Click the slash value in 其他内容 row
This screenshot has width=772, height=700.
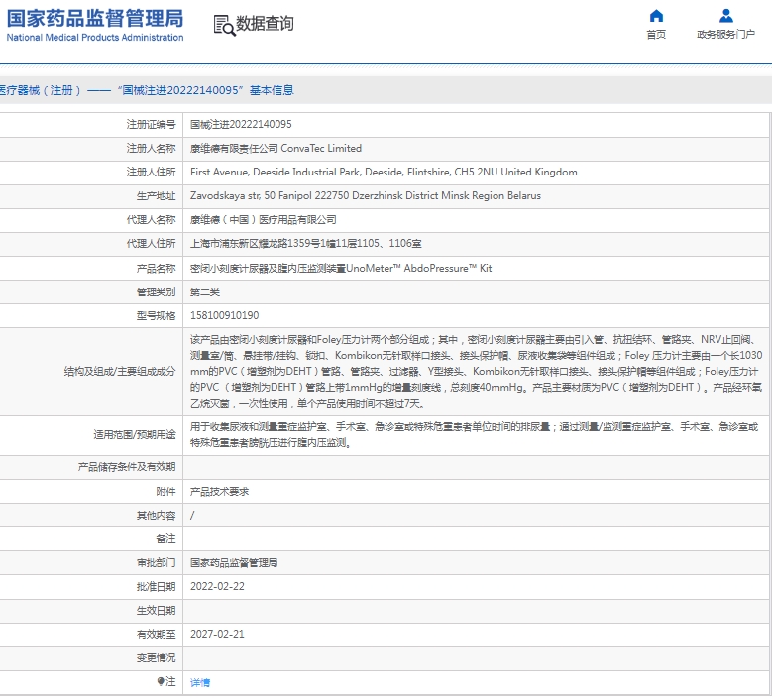pos(192,516)
